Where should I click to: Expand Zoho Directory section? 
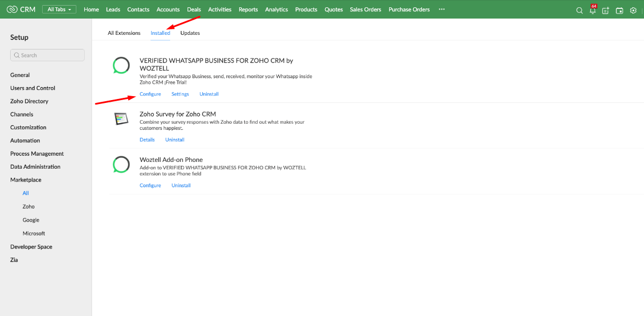tap(29, 101)
